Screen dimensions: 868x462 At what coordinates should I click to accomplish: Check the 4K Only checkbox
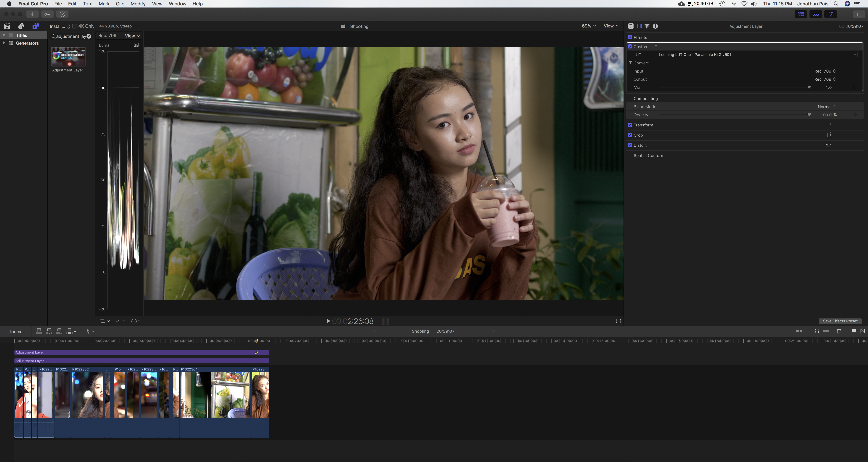coord(75,26)
